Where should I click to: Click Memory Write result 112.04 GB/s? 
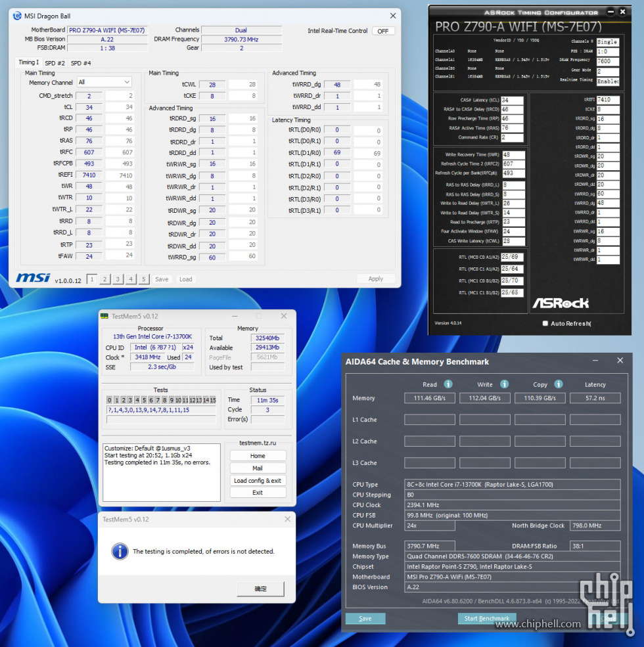485,398
